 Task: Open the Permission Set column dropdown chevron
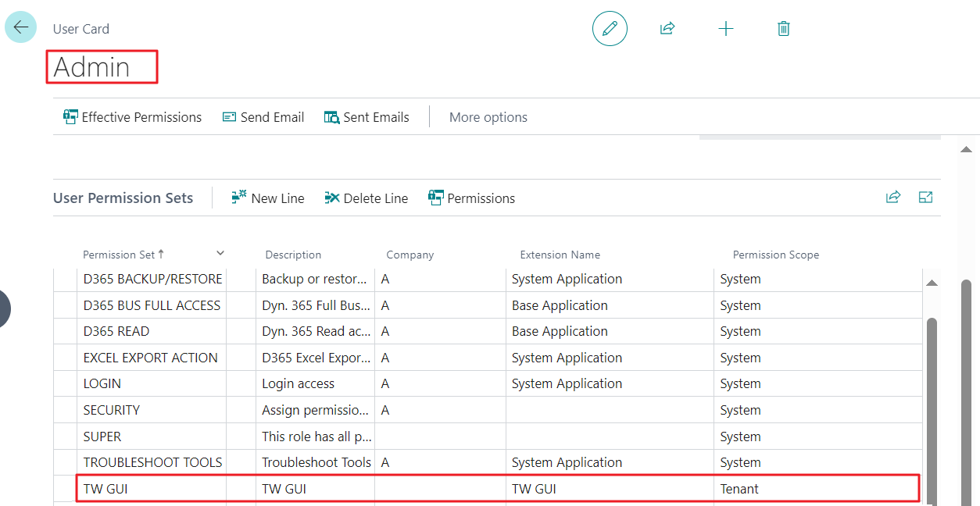click(x=220, y=253)
